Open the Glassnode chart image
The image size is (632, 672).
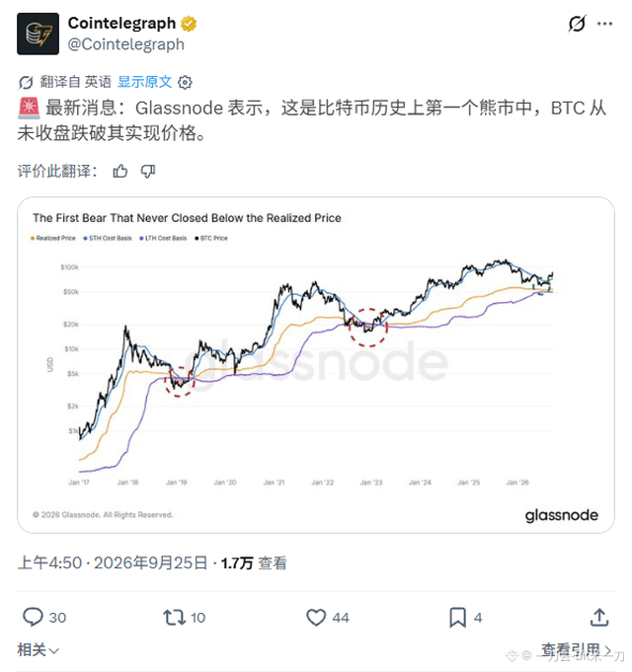click(316, 365)
